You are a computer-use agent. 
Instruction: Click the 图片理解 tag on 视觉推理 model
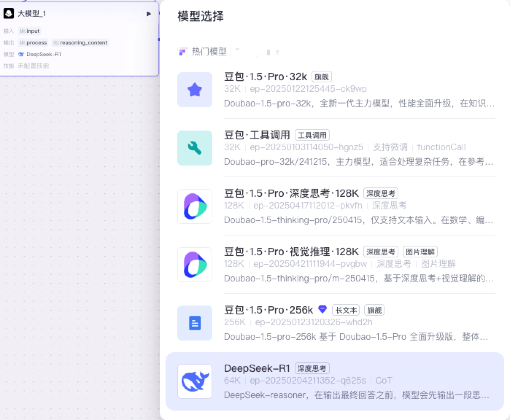pos(420,252)
